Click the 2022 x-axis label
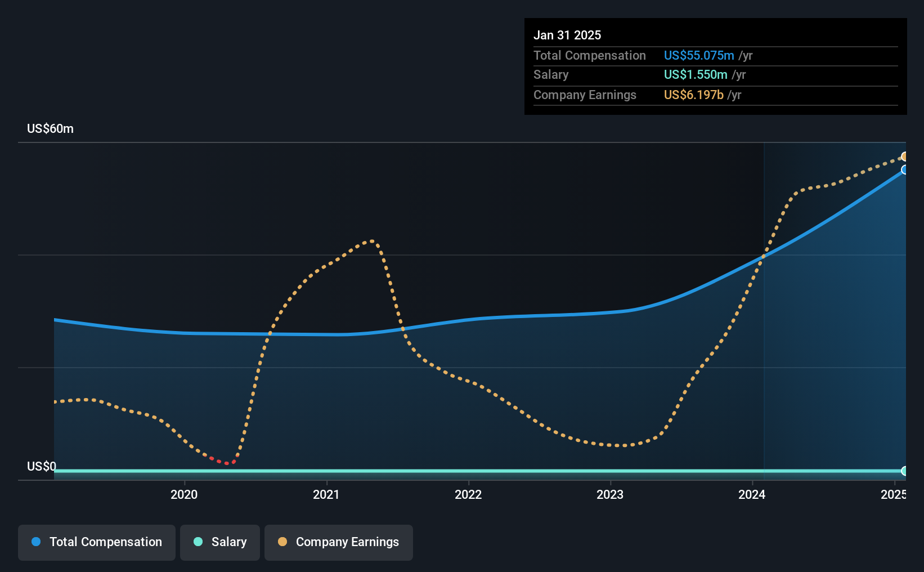 pos(468,494)
